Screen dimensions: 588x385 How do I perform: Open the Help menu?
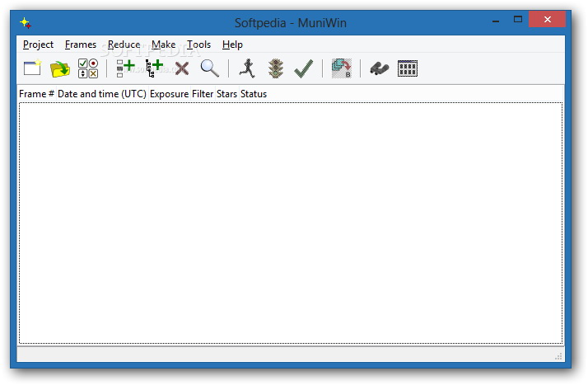232,45
